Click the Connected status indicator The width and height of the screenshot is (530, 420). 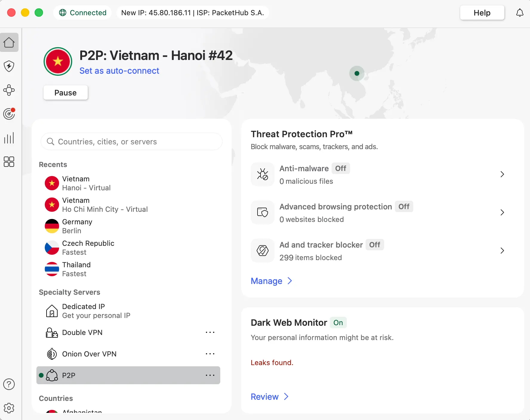click(82, 13)
